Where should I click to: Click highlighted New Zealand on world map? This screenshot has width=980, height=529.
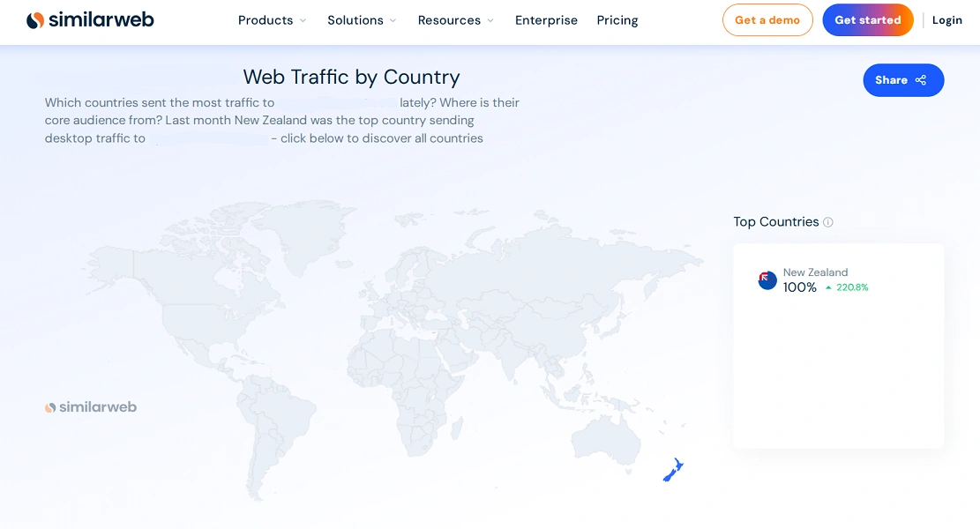(673, 470)
